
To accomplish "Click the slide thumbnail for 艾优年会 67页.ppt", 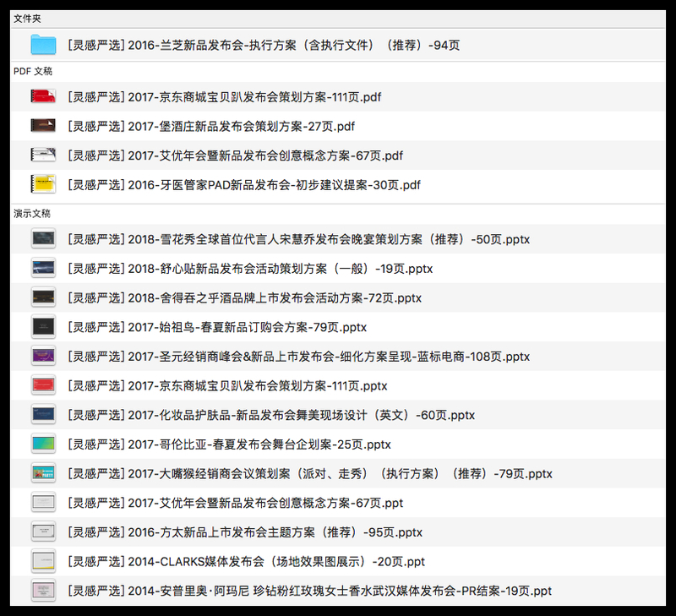I will click(x=43, y=503).
